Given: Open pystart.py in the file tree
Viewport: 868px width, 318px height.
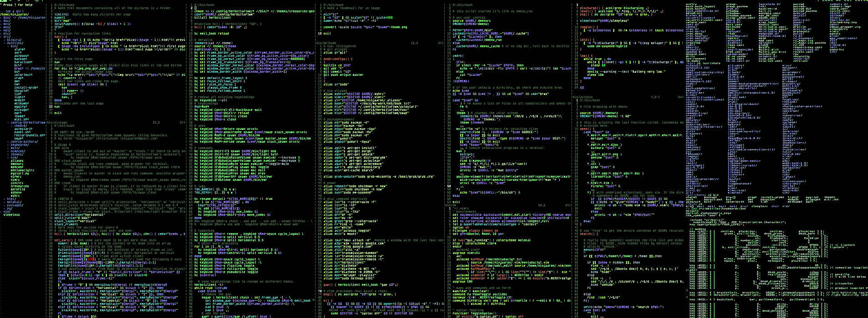Looking at the screenshot, I should pyautogui.click(x=19, y=173).
